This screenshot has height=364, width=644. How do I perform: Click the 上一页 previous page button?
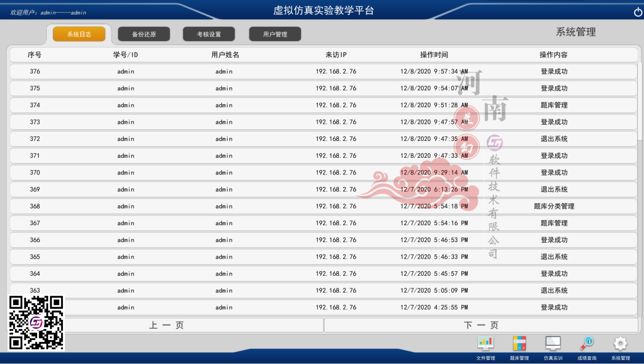pyautogui.click(x=166, y=325)
